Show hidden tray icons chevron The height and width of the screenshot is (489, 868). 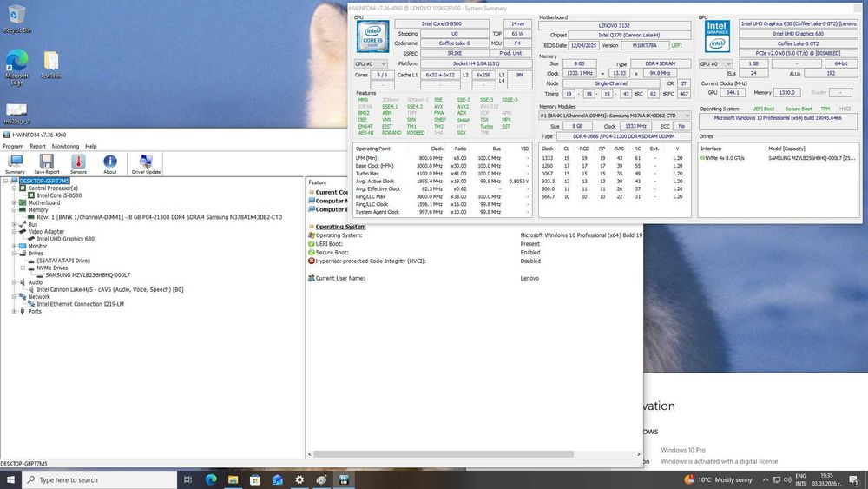pos(766,479)
